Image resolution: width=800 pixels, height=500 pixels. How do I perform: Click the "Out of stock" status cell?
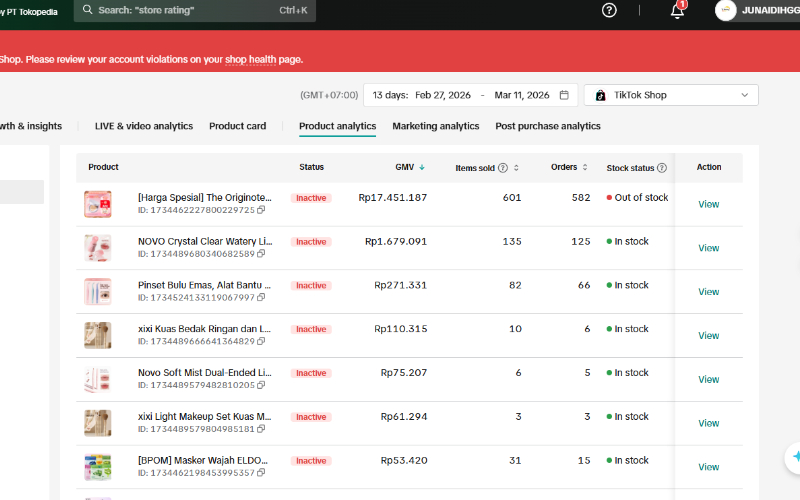(637, 197)
